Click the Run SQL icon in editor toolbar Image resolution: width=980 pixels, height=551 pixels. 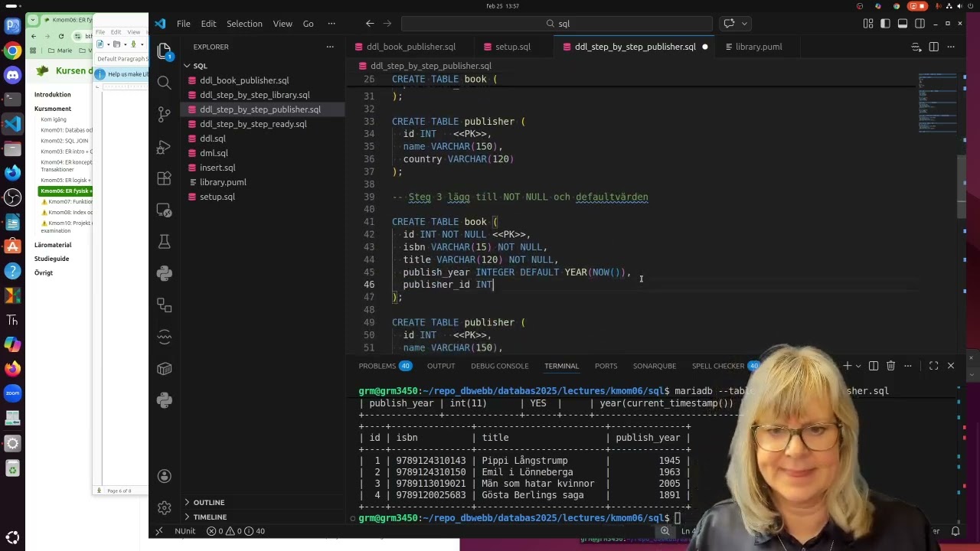[916, 47]
